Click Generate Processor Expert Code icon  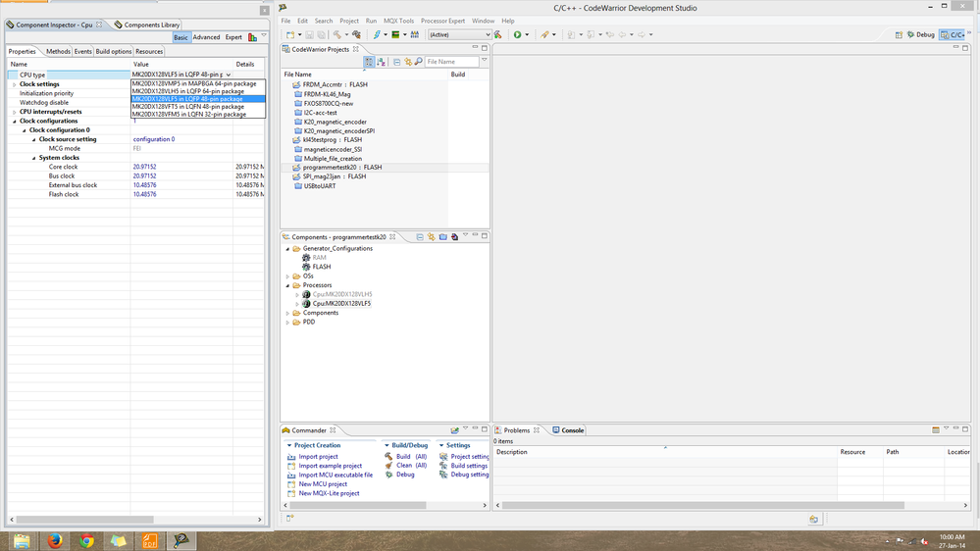tap(455, 237)
